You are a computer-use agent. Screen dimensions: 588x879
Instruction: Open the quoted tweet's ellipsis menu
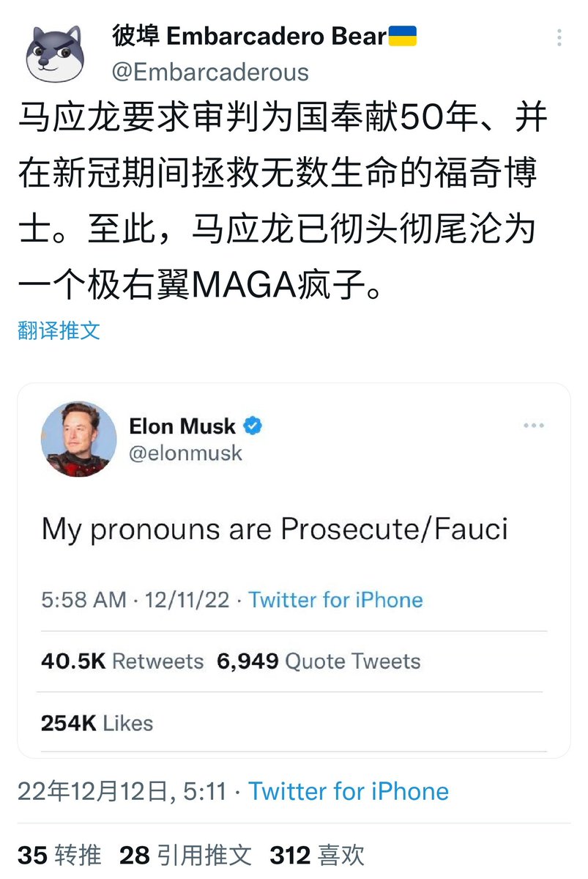(x=534, y=426)
